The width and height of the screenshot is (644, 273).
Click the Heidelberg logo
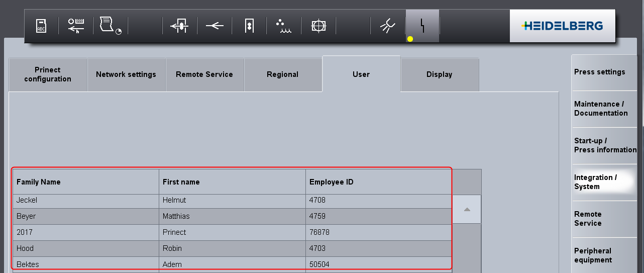coord(562,26)
